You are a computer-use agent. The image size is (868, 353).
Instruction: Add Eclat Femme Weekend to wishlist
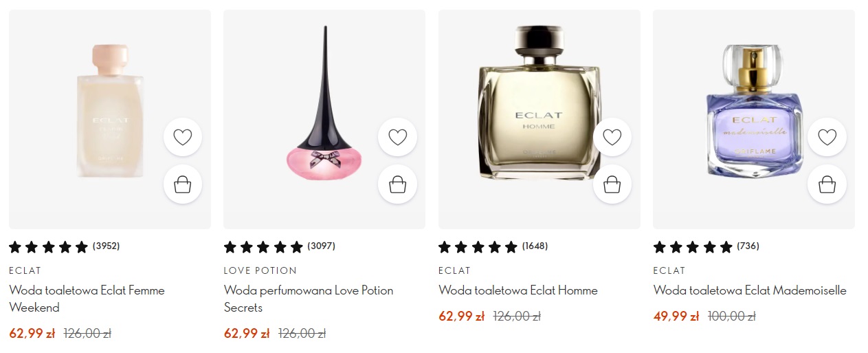pyautogui.click(x=183, y=137)
